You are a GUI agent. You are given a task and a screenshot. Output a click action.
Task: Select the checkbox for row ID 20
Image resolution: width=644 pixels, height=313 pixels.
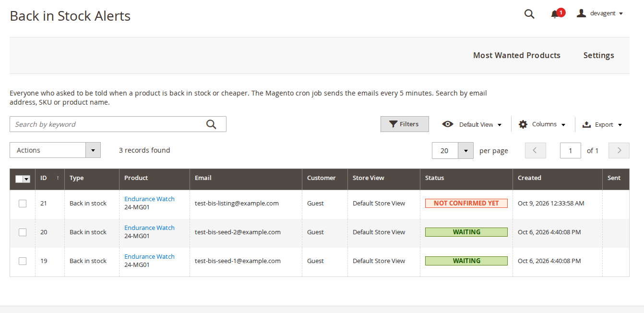[x=23, y=232]
